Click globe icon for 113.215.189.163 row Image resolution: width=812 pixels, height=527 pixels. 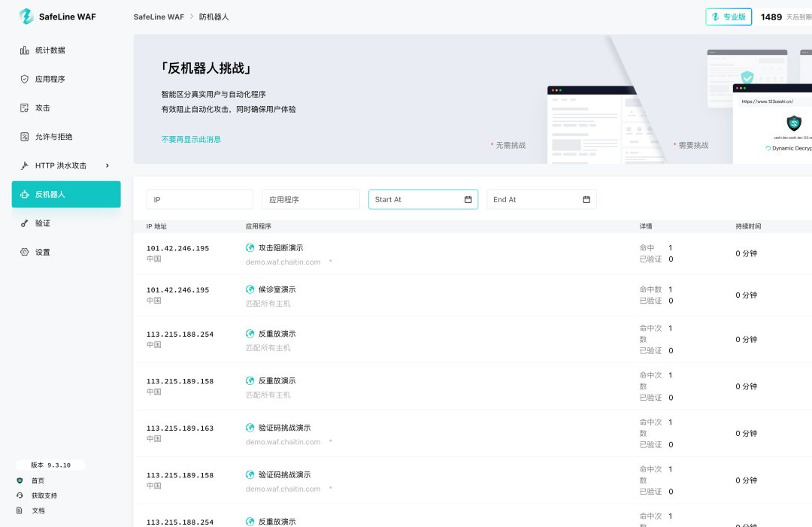pos(250,428)
